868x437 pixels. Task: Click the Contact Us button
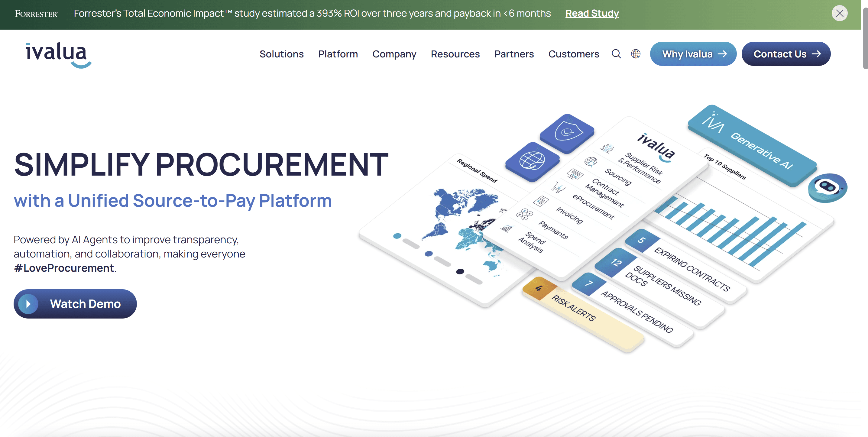(786, 54)
